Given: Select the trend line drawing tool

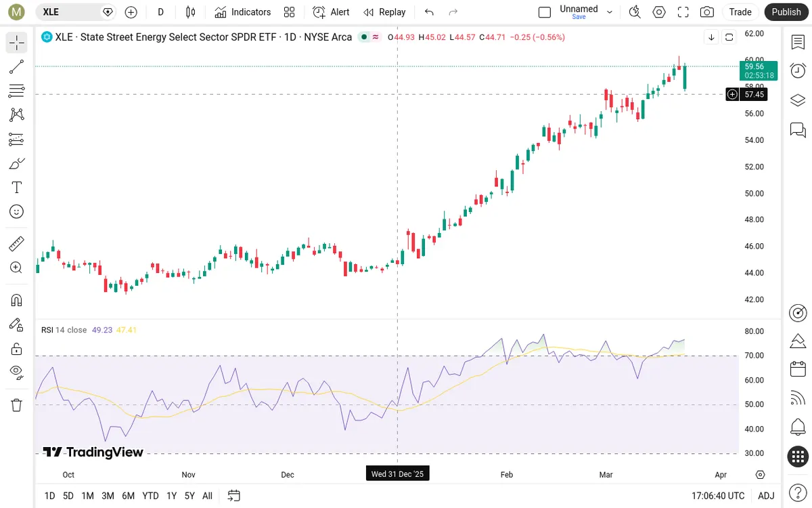Looking at the screenshot, I should click(17, 66).
